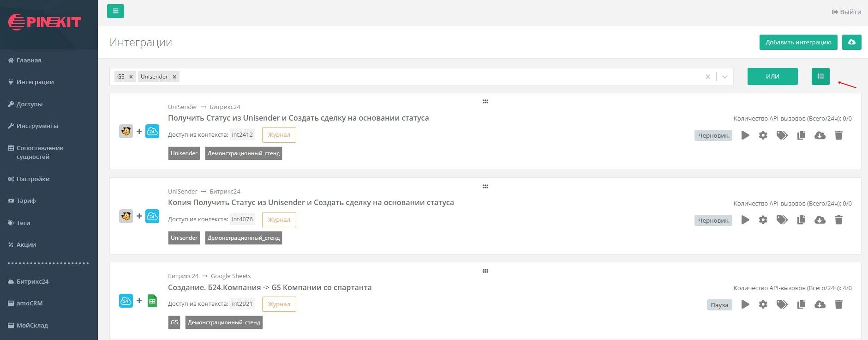Click the Добавить интеграцию button
The height and width of the screenshot is (340, 868).
(x=798, y=42)
